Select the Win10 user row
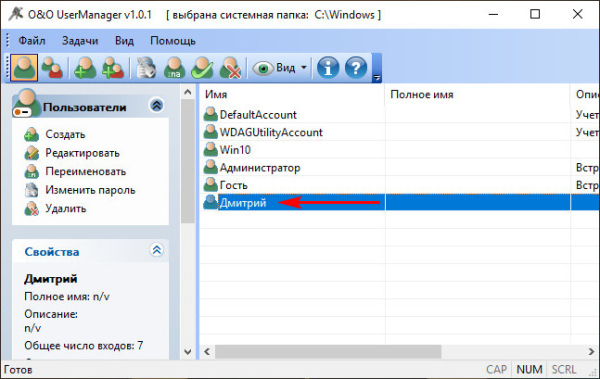600x379 pixels. [x=399, y=150]
